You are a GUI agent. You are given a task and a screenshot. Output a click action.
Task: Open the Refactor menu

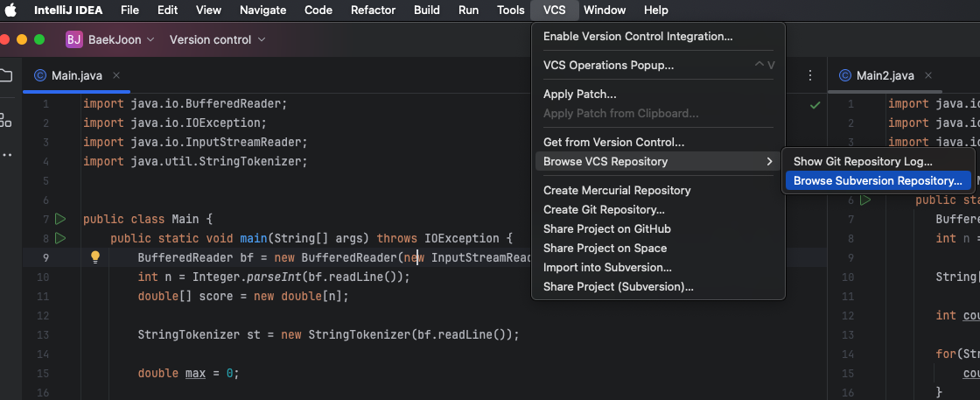coord(373,11)
